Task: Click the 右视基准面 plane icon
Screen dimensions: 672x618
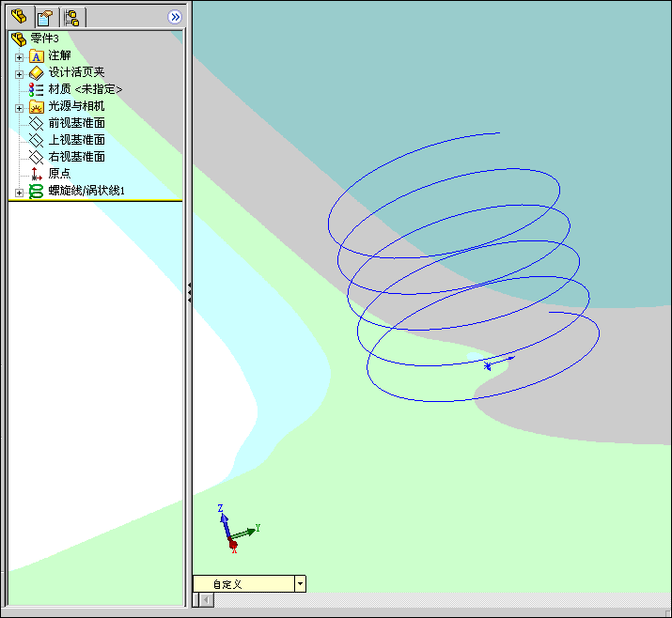Action: click(37, 157)
